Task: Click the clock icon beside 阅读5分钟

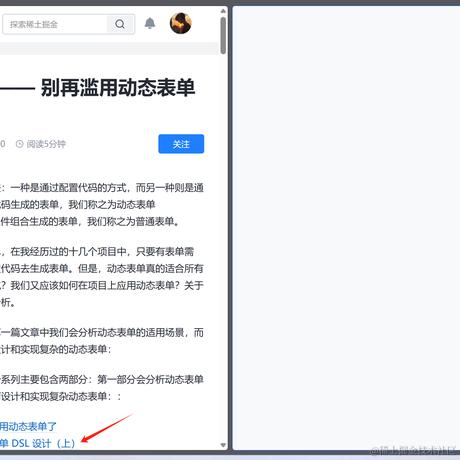Action: (20, 144)
